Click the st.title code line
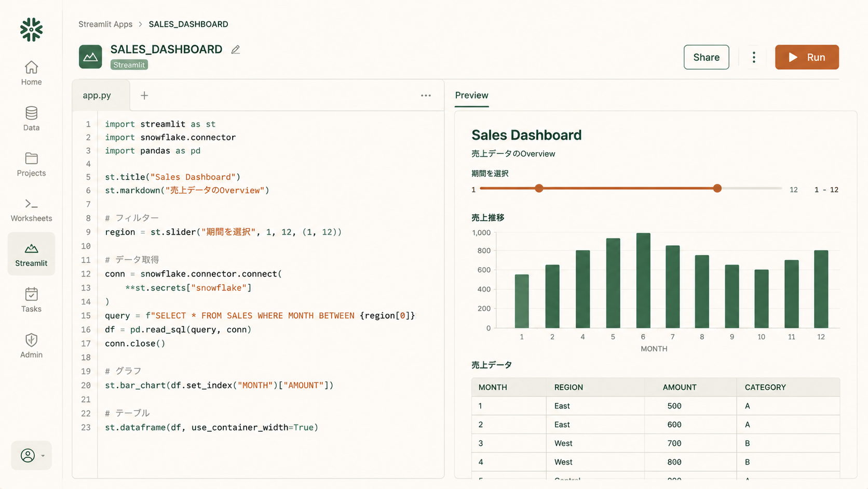 pyautogui.click(x=172, y=177)
